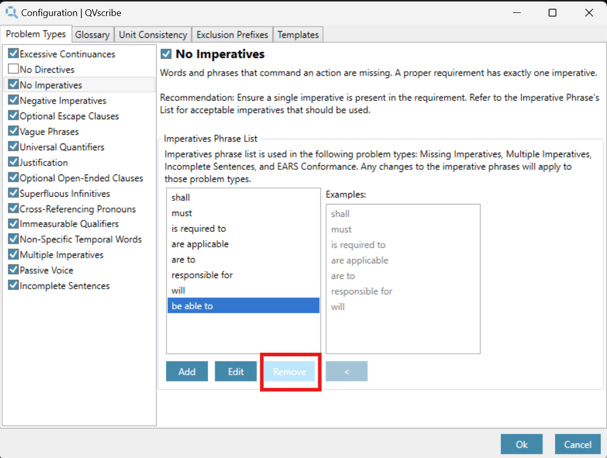Toggle the No Imperatives checkbox in the list
This screenshot has height=458, width=607.
pyautogui.click(x=13, y=84)
